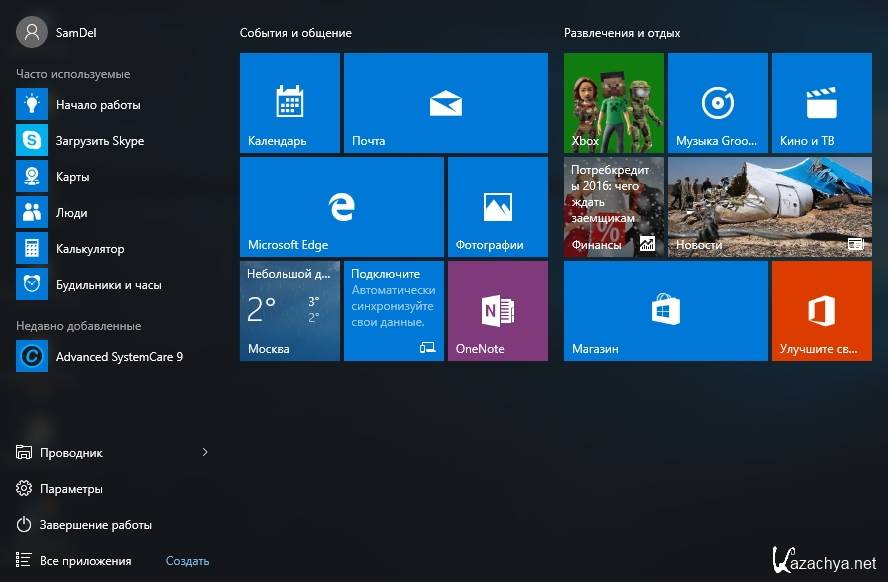
Task: Open Settings (Параметры)
Action: [x=70, y=489]
